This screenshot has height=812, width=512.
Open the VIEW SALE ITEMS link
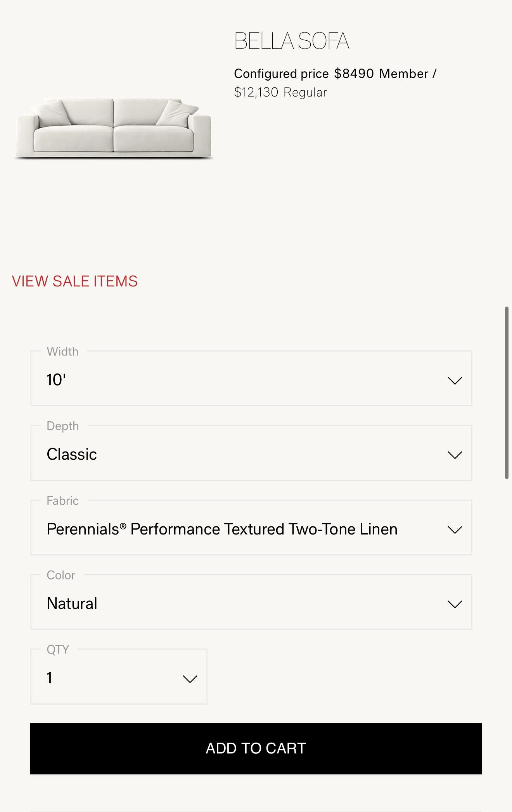pyautogui.click(x=74, y=281)
